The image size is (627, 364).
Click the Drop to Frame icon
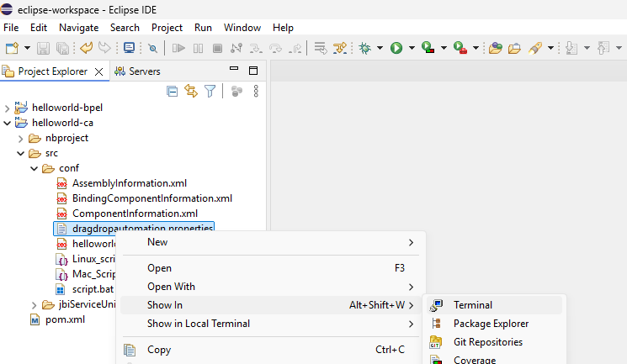coord(321,49)
